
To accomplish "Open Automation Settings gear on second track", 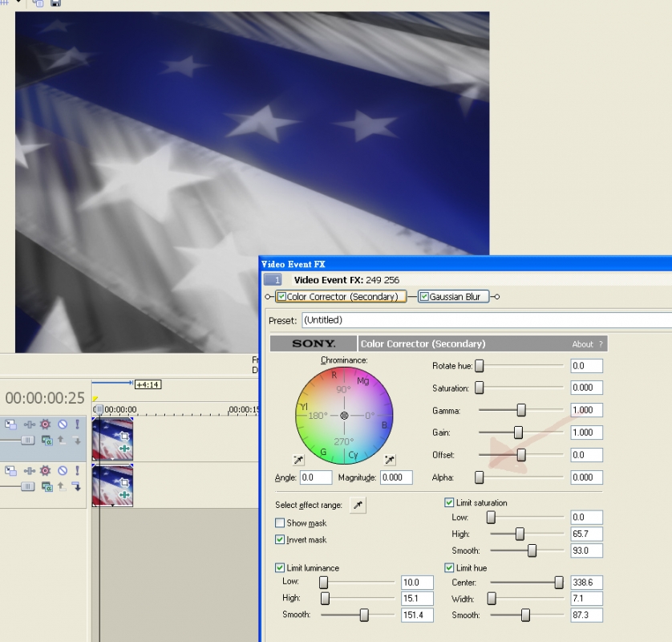I will (45, 471).
